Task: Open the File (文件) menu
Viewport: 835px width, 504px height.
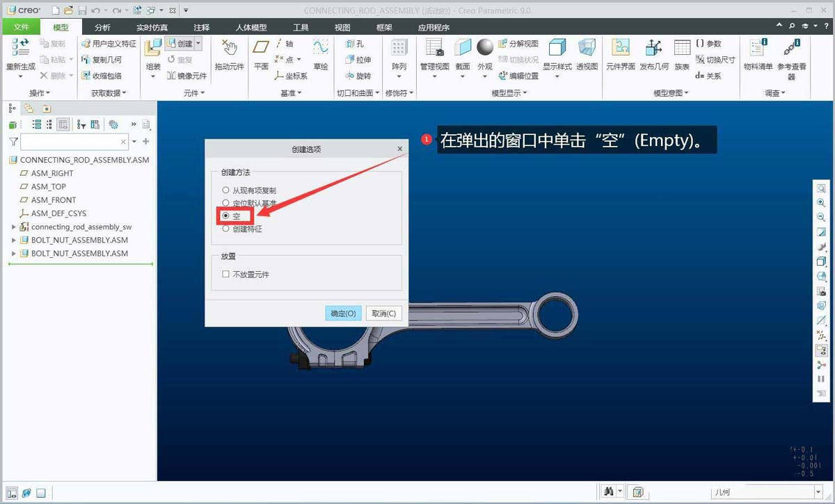Action: (22, 27)
